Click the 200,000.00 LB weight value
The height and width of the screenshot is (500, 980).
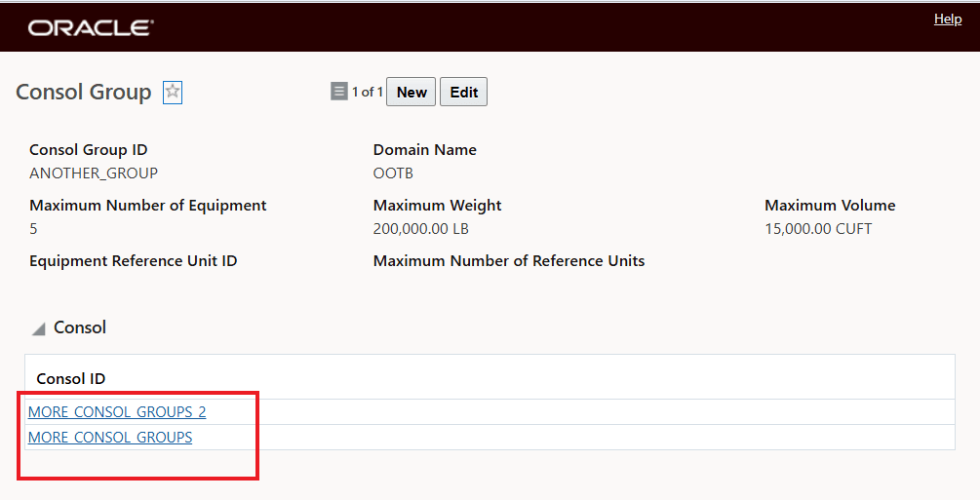[420, 229]
